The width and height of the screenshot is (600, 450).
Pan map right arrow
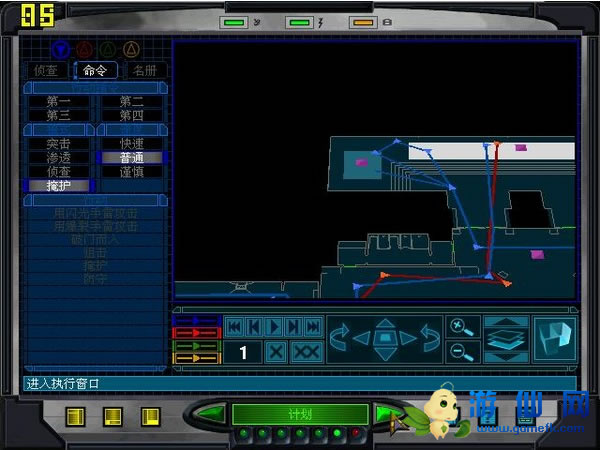[408, 338]
